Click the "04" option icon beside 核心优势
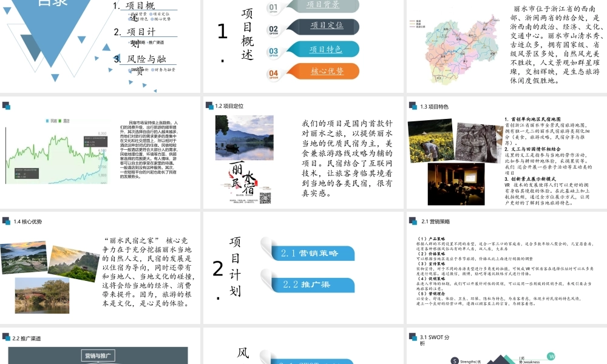This screenshot has width=607, height=364. coord(273,73)
